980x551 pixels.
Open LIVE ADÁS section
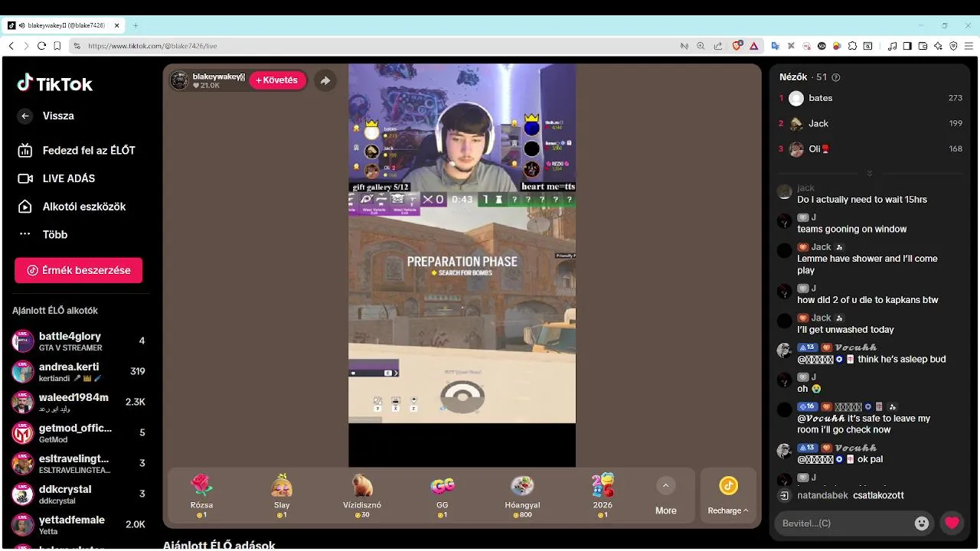[57, 178]
